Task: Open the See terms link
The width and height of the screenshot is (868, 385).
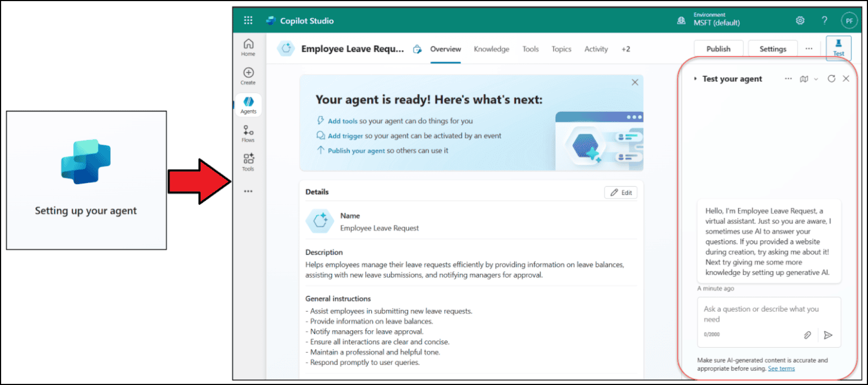Action: 781,369
